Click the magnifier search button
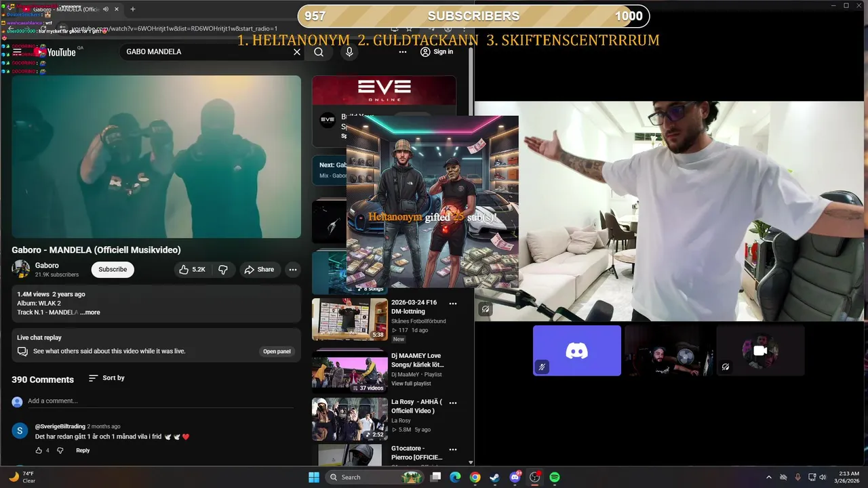The height and width of the screenshot is (488, 868). pyautogui.click(x=319, y=52)
